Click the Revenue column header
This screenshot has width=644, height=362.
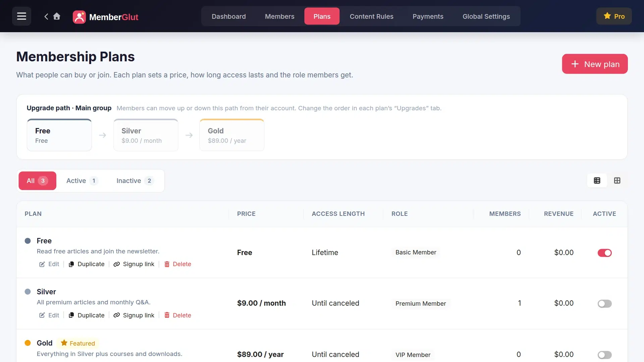click(558, 214)
